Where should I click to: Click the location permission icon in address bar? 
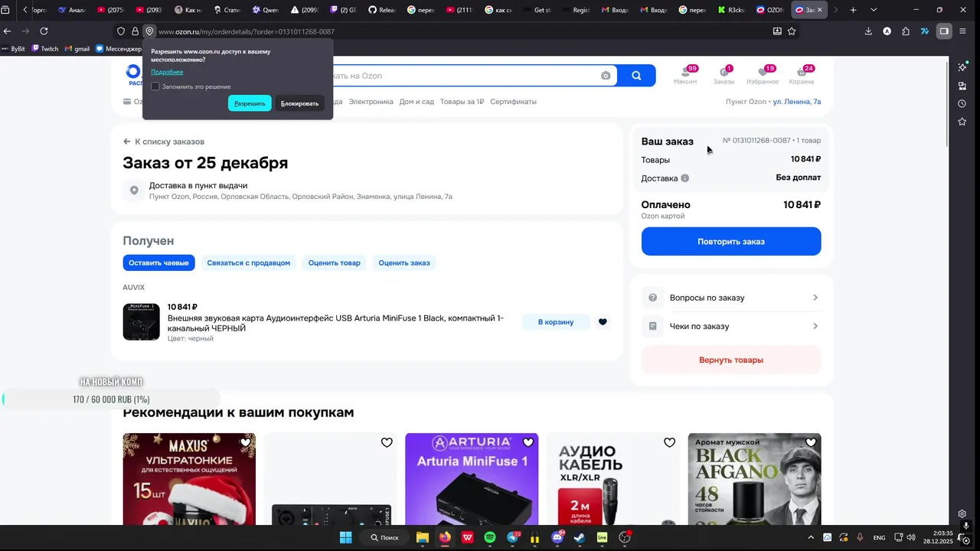[150, 31]
